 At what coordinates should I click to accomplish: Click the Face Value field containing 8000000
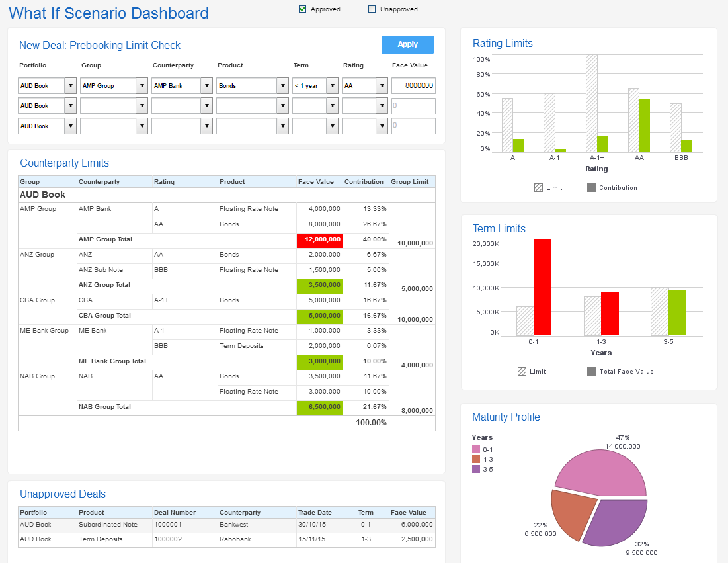click(413, 85)
